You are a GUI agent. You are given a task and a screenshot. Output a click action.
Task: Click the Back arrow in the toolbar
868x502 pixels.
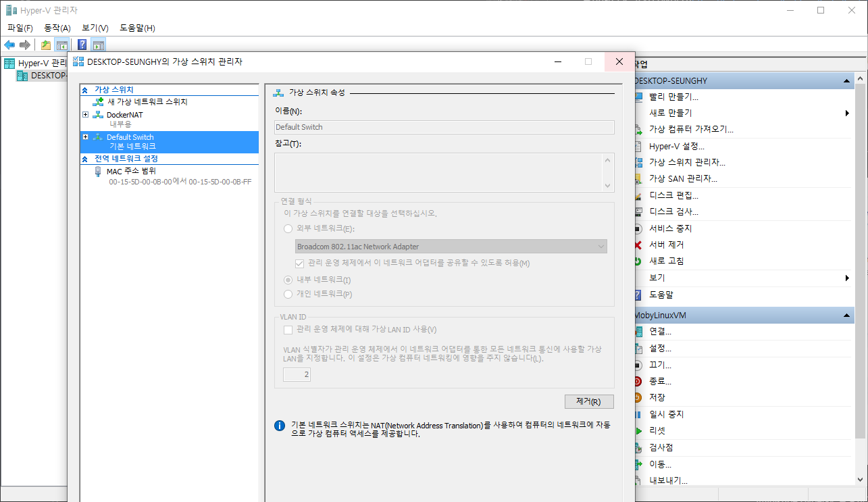[9, 45]
